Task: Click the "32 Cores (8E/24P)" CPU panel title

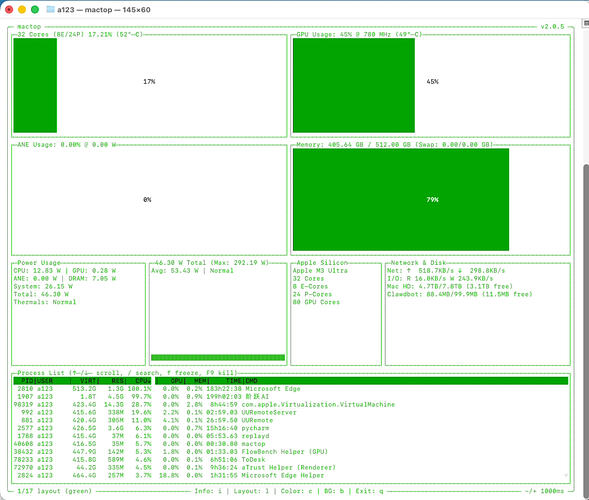Action: [x=80, y=35]
